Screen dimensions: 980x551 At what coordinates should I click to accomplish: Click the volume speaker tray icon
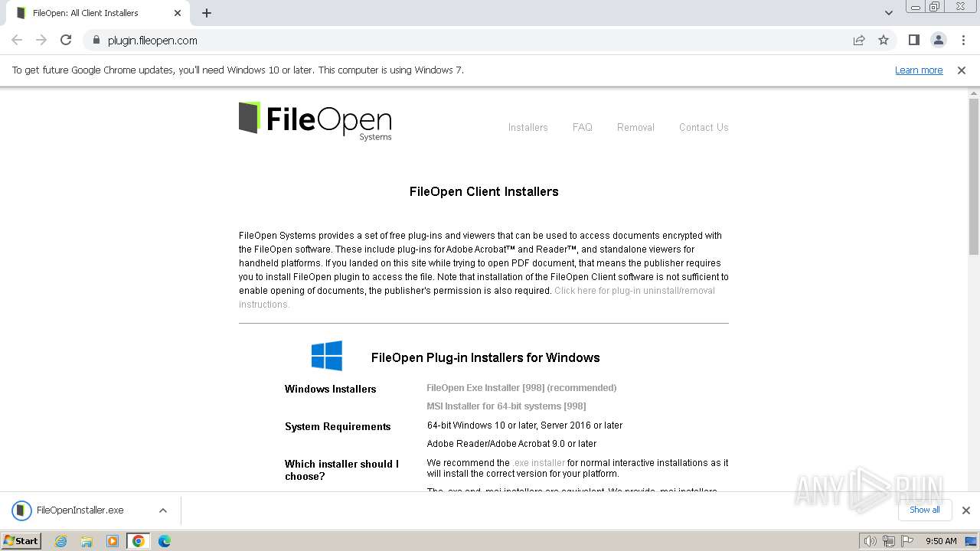[x=870, y=541]
